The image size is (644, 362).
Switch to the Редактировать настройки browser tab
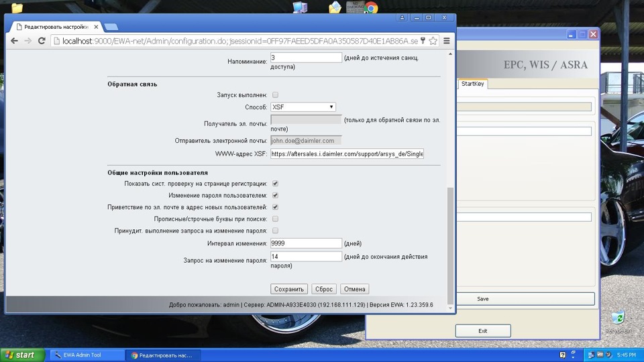pos(56,27)
